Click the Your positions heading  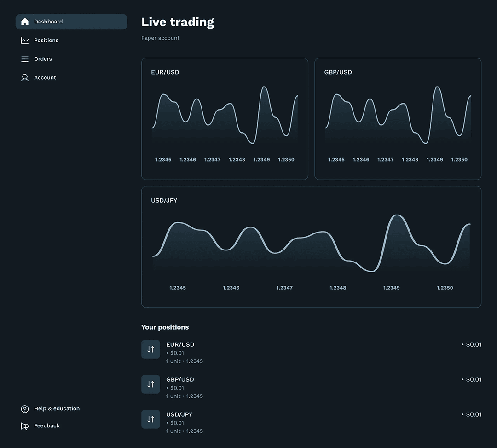[165, 327]
